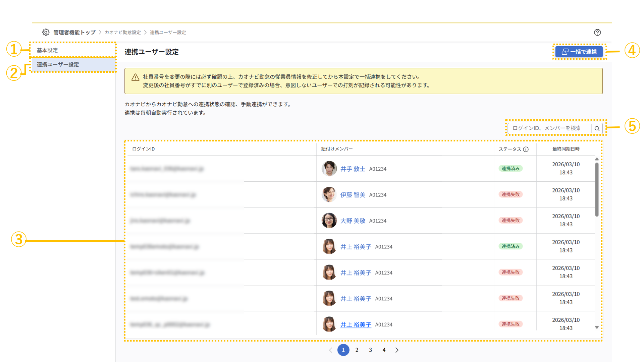Screen dimensions: 644x362
Task: Go to page 3 in pagination
Action: 370,350
